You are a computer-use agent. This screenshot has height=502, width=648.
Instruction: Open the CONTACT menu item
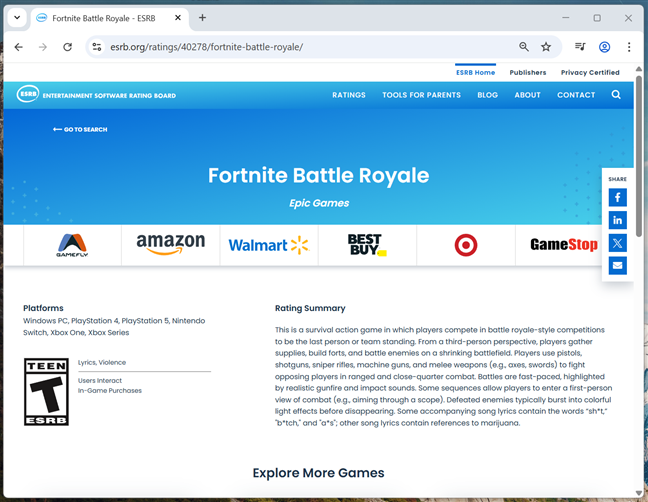pyautogui.click(x=576, y=95)
